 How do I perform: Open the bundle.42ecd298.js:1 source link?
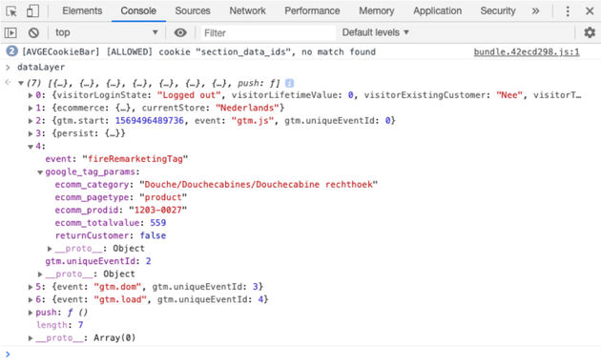pyautogui.click(x=527, y=52)
